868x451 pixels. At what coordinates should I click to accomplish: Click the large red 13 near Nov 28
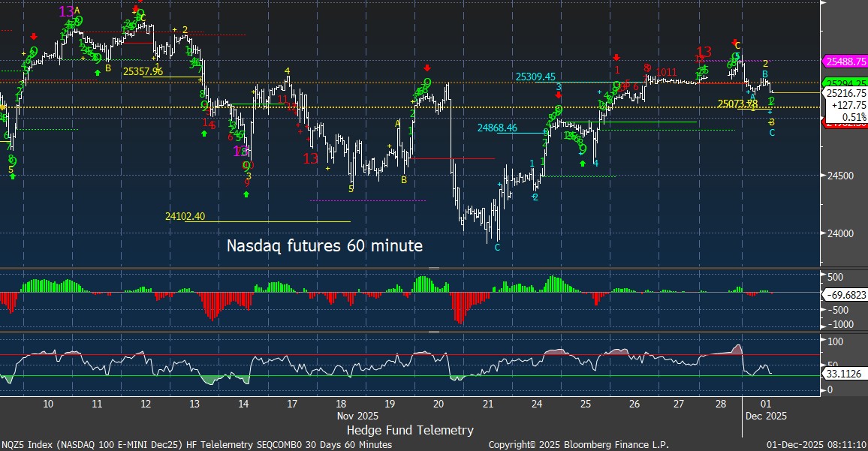click(x=704, y=52)
